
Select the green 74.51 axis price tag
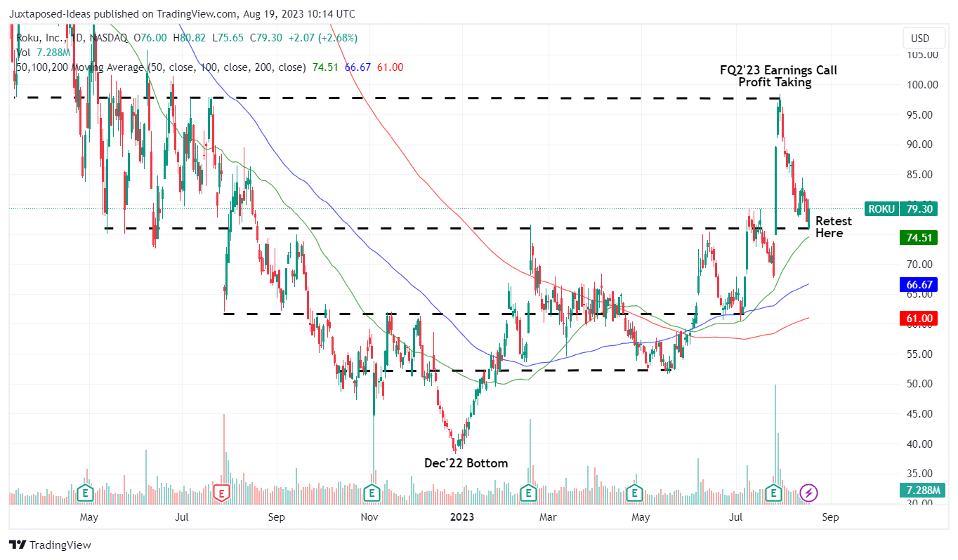[x=919, y=238]
